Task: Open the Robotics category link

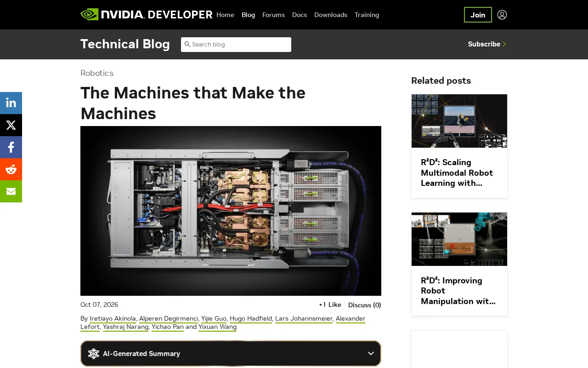Action: [x=97, y=73]
